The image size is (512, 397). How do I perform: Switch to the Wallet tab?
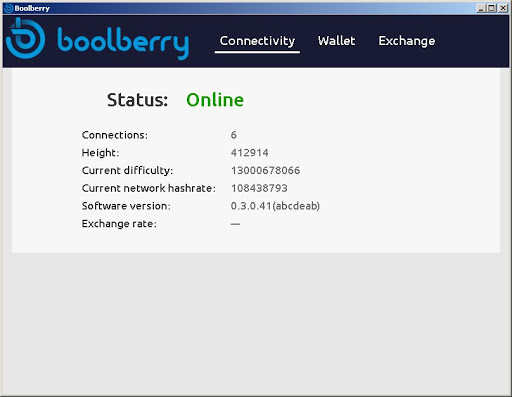(336, 41)
